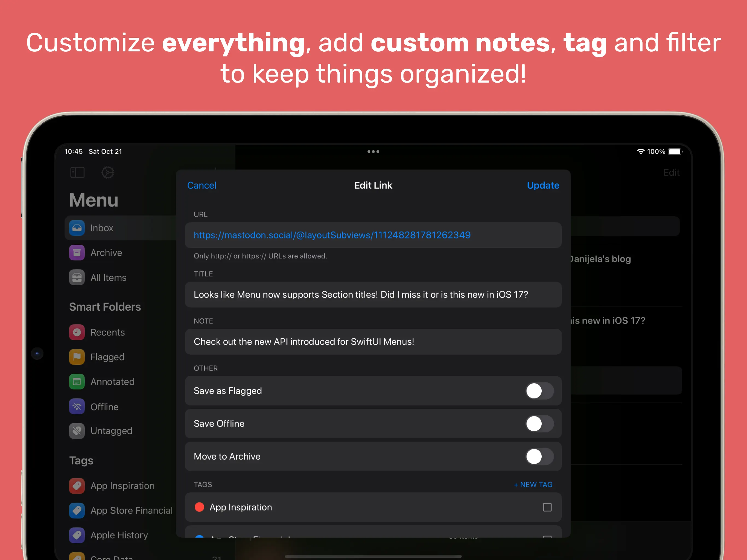Open the Flagged smart folder icon
The image size is (747, 560).
tap(77, 357)
